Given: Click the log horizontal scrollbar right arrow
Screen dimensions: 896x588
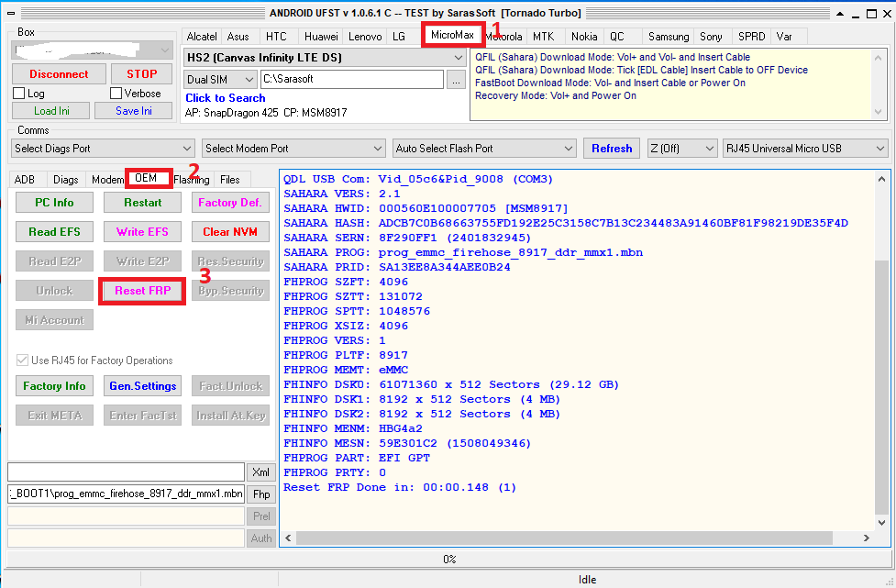Looking at the screenshot, I should pos(867,538).
